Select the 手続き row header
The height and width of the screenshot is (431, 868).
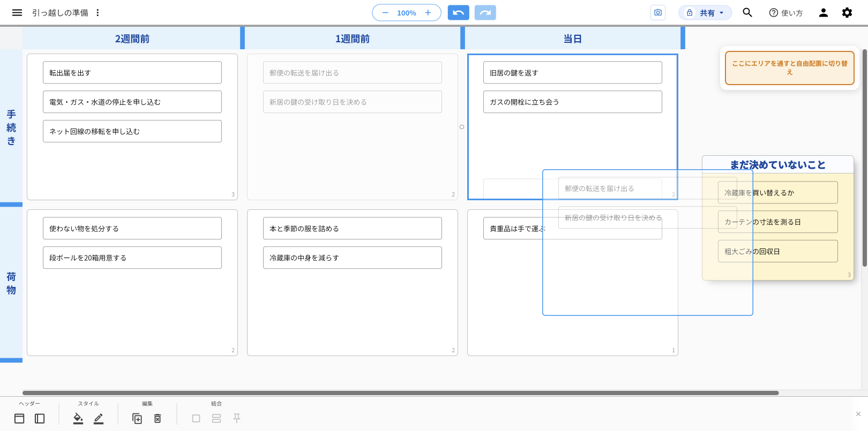pyautogui.click(x=11, y=127)
